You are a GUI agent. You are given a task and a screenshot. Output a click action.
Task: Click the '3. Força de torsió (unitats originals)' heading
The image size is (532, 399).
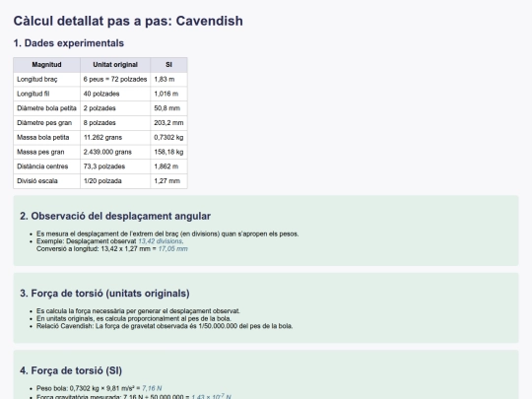[104, 294]
